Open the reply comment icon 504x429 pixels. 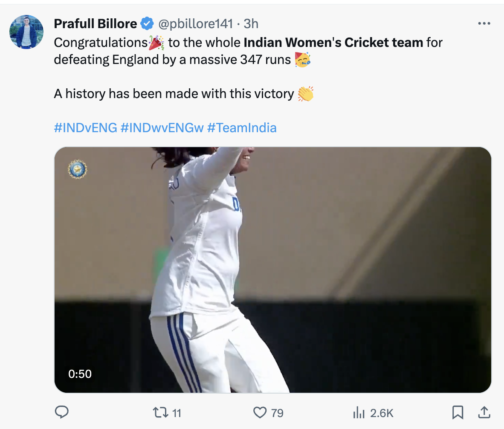point(62,412)
